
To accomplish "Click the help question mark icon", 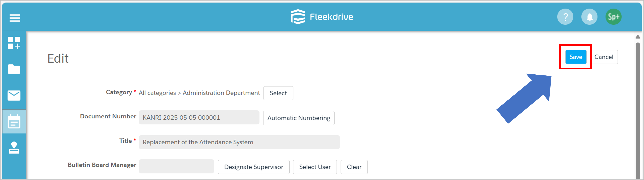I will click(565, 17).
